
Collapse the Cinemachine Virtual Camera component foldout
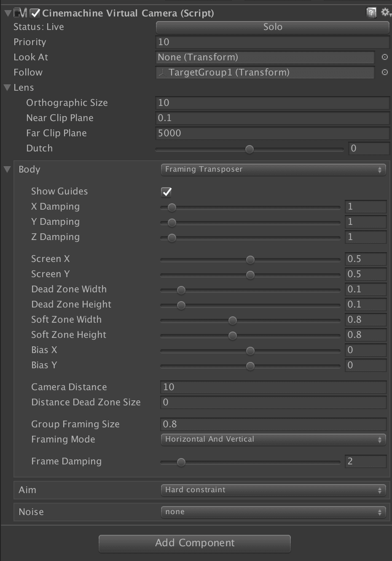[x=7, y=13]
